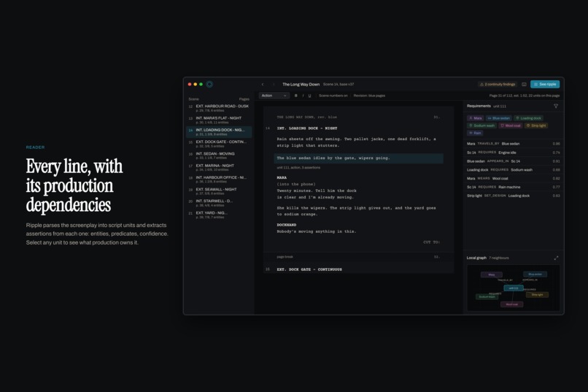Select the Mara TRAVELS_BY Blue sedan assertion
This screenshot has height=392, width=588.
tap(514, 144)
